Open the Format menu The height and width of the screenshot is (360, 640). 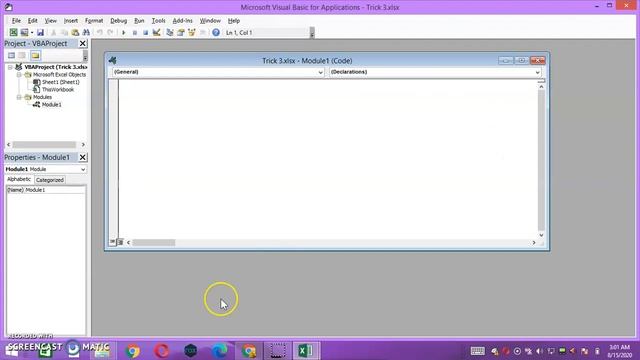pyautogui.click(x=94, y=20)
